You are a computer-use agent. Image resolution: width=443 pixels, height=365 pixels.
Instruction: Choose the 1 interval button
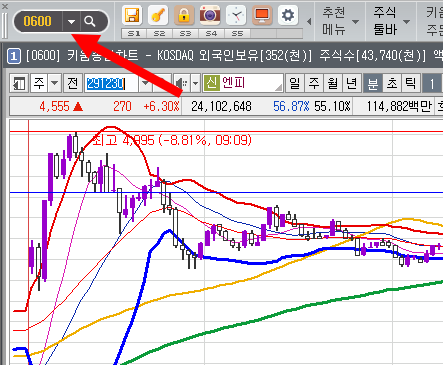432,83
